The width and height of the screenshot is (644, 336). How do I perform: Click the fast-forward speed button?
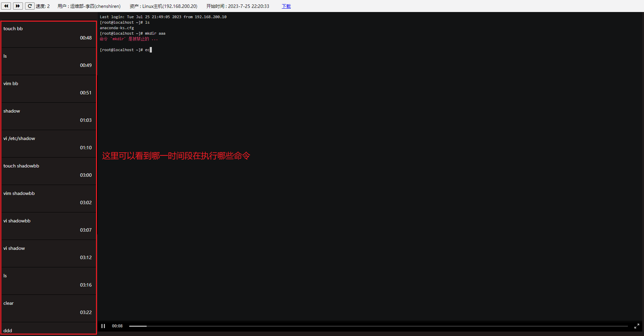18,6
